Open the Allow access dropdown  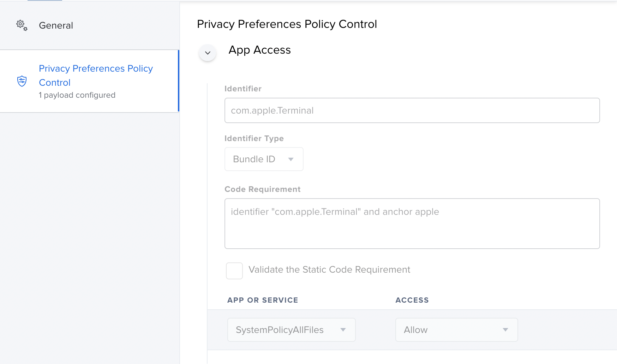click(x=456, y=330)
